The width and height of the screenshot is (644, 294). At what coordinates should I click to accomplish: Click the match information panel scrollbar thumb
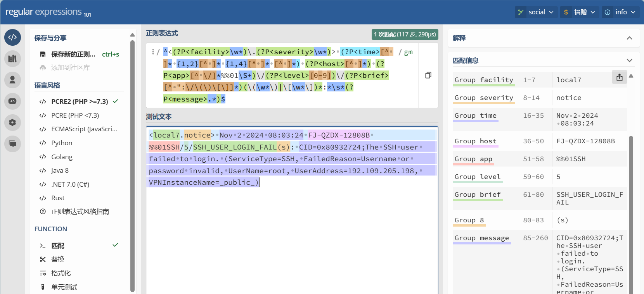coord(631,215)
